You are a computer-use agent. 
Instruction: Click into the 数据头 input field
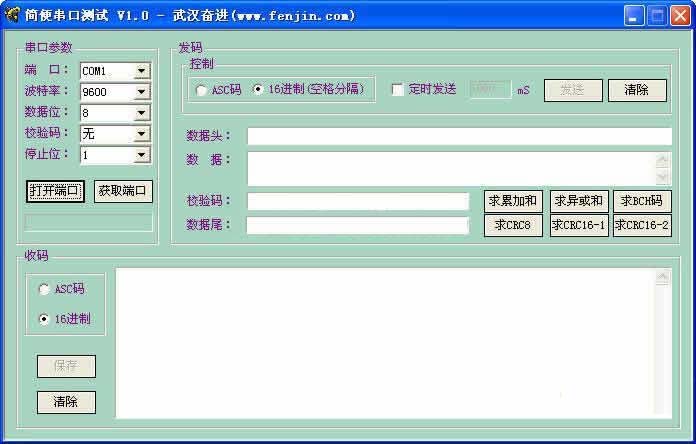click(x=459, y=136)
